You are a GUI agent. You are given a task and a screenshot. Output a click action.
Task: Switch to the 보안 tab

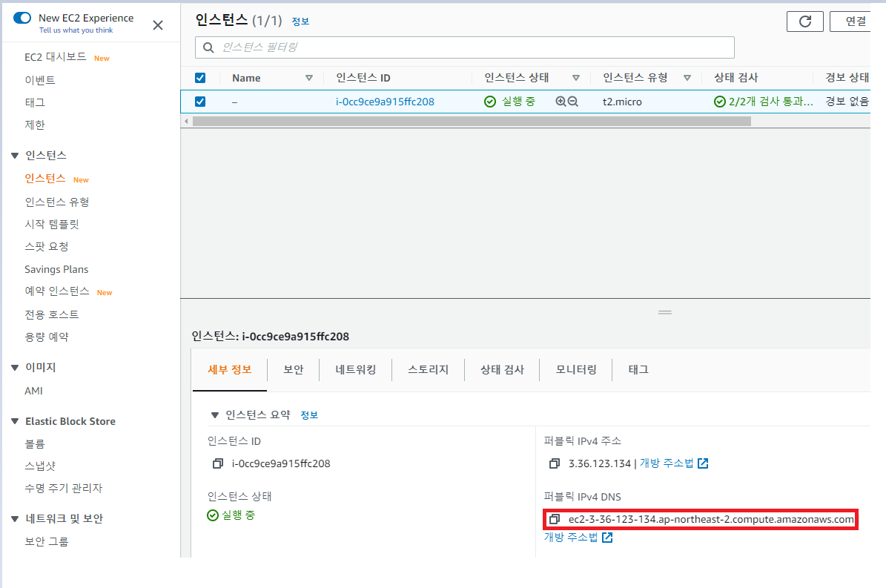tap(294, 370)
